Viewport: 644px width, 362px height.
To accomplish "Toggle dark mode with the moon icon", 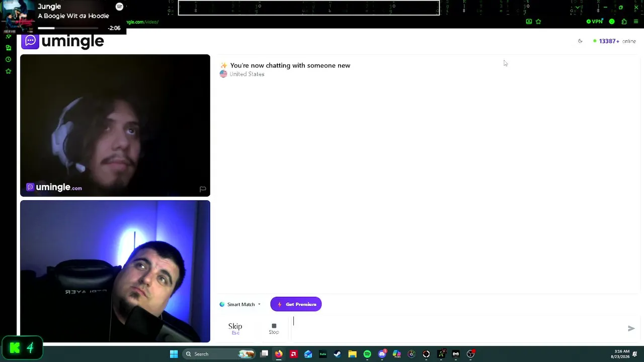I will 580,41.
